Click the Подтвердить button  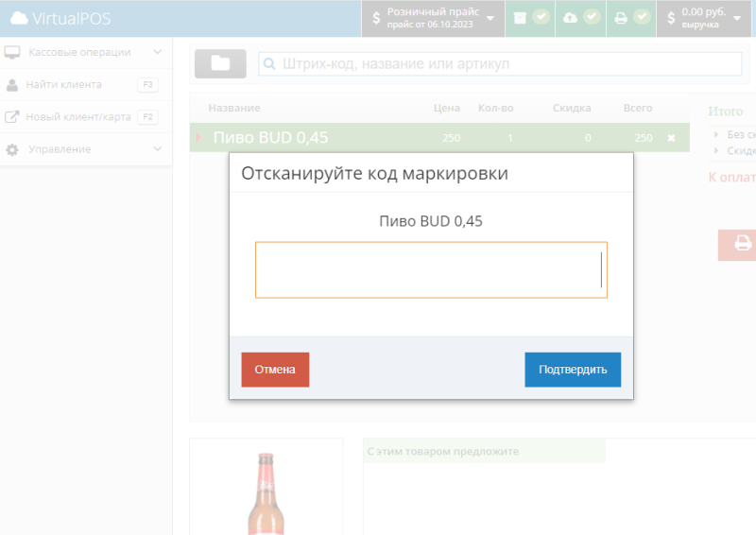coord(573,370)
